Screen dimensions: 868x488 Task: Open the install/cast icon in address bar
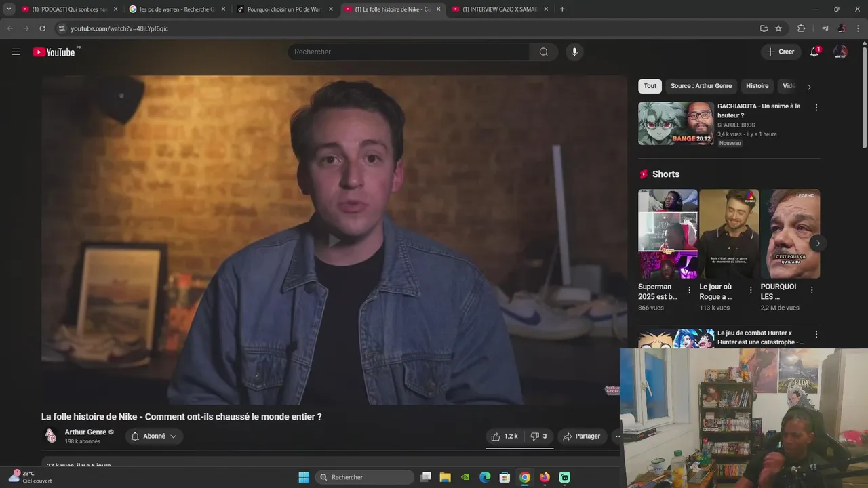(764, 28)
